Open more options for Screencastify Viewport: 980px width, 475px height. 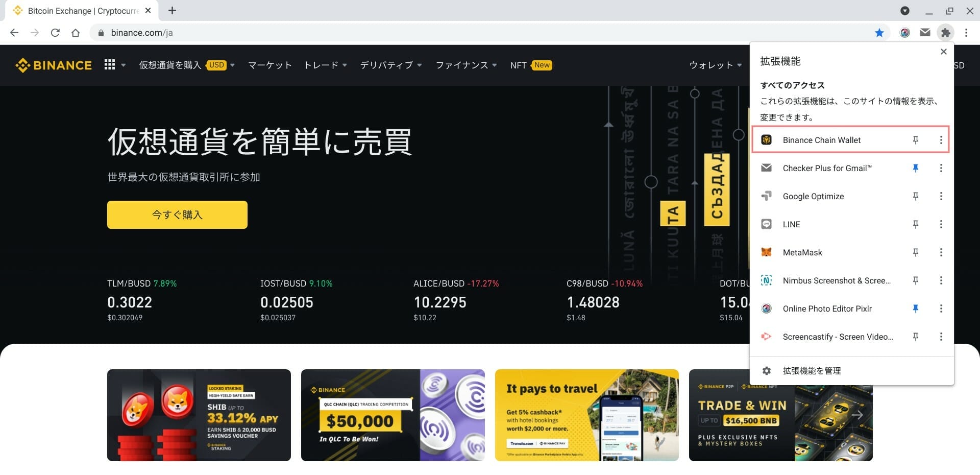941,337
